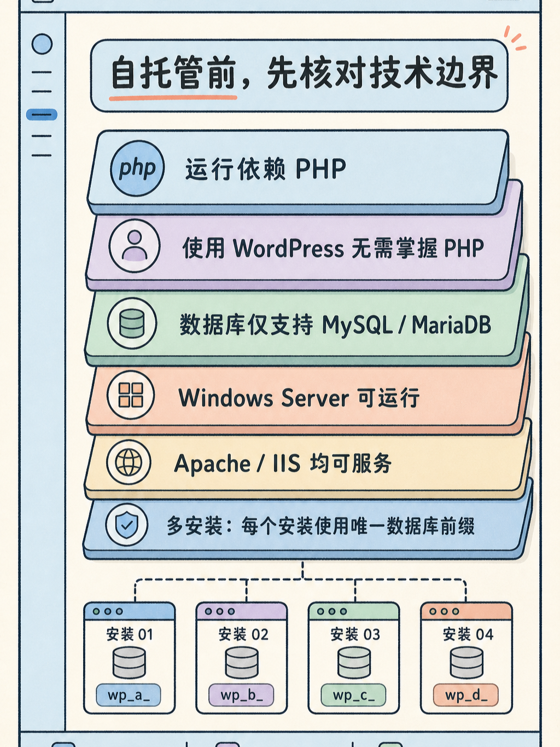Click the wp_b_ prefix badge
This screenshot has height=747, width=560.
(241, 695)
